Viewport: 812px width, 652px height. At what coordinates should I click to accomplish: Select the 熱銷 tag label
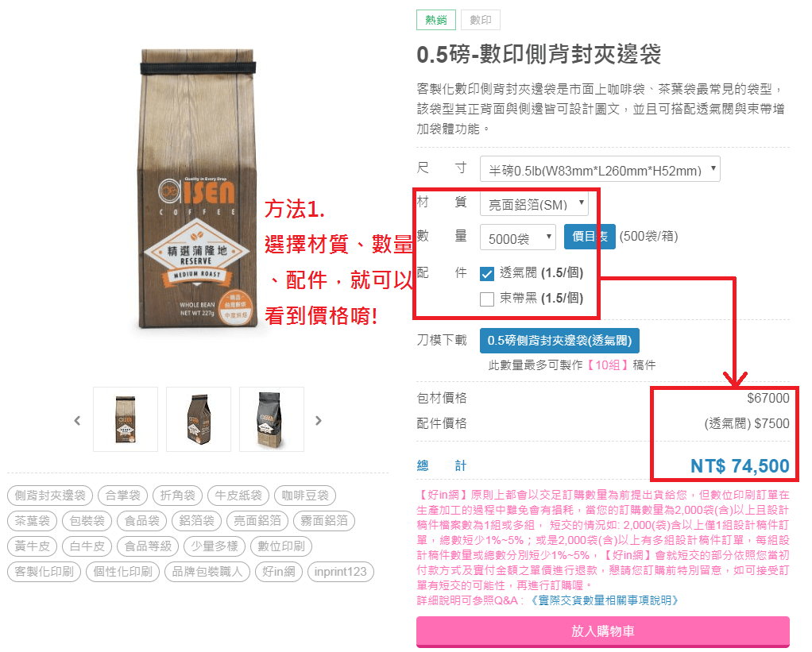(436, 20)
